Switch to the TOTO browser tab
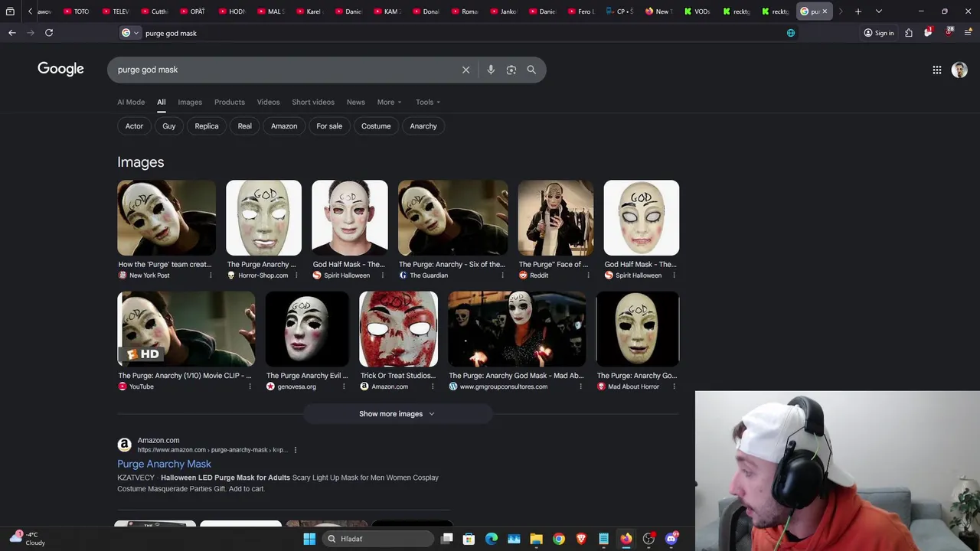This screenshot has width=980, height=551. (x=77, y=11)
